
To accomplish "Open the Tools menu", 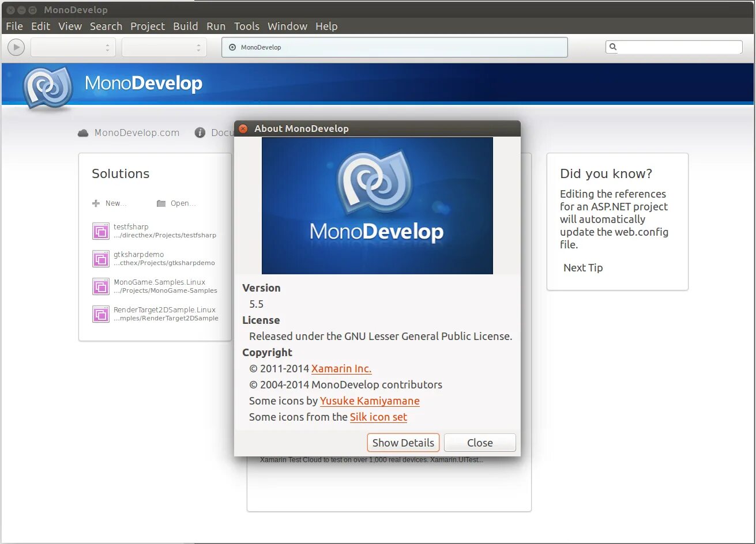I will (x=247, y=26).
